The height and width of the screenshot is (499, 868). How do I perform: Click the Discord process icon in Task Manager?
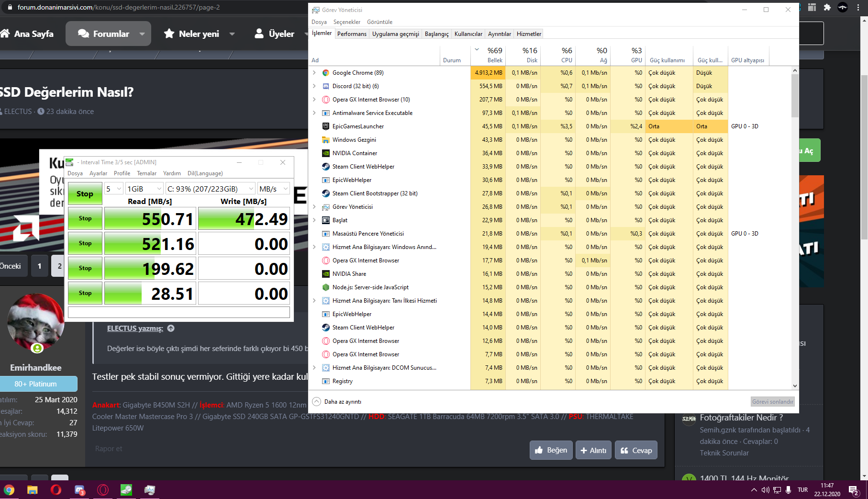pos(325,86)
